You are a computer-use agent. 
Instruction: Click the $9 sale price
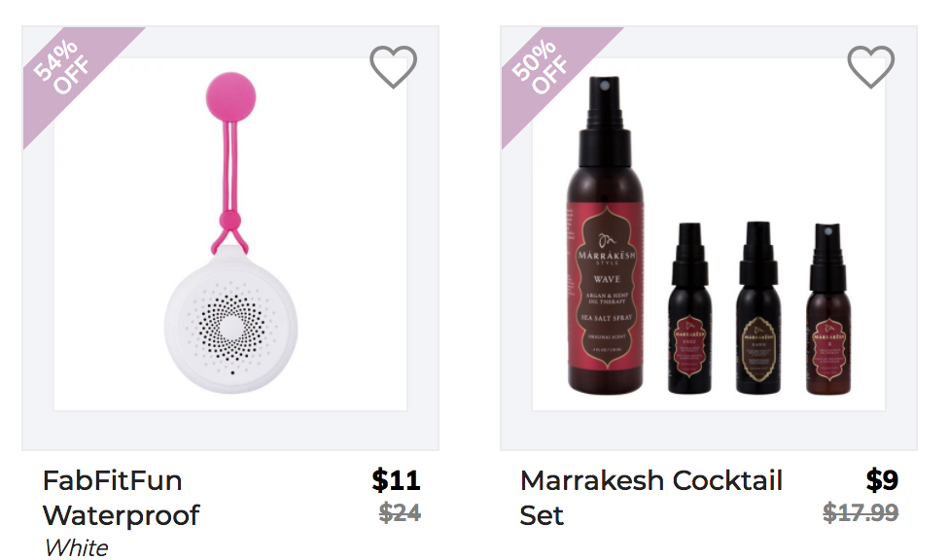click(x=882, y=480)
